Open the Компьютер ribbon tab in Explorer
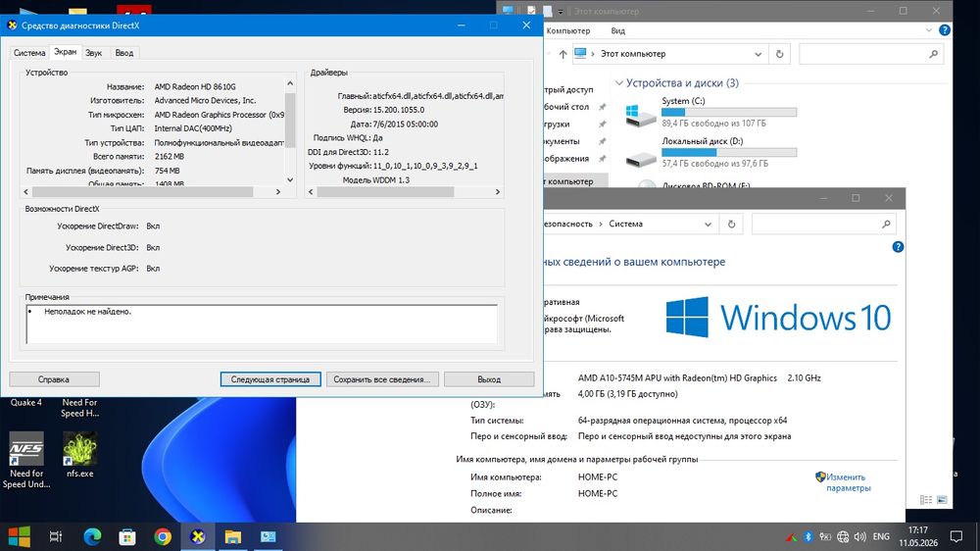Screen dimensions: 980x551 567,30
